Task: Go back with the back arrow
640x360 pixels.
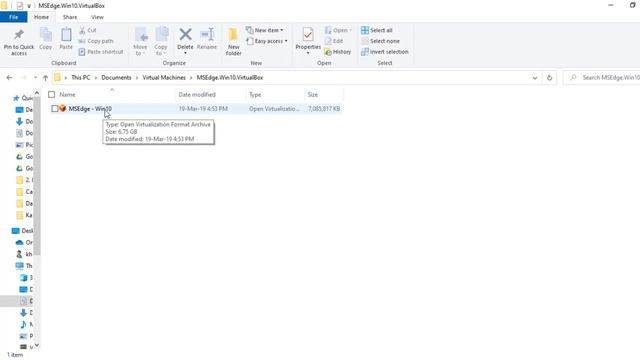Action: (9, 78)
